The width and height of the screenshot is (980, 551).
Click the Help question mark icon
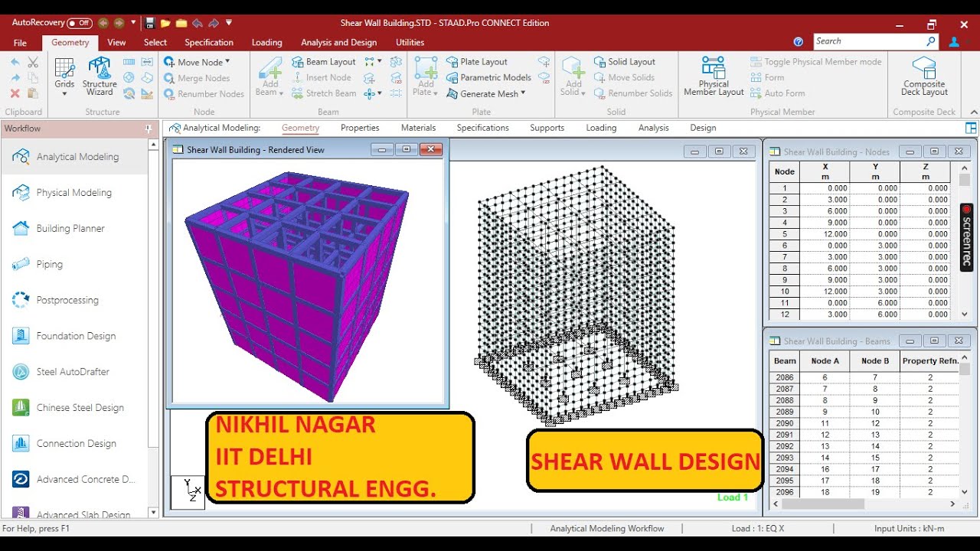pos(799,42)
